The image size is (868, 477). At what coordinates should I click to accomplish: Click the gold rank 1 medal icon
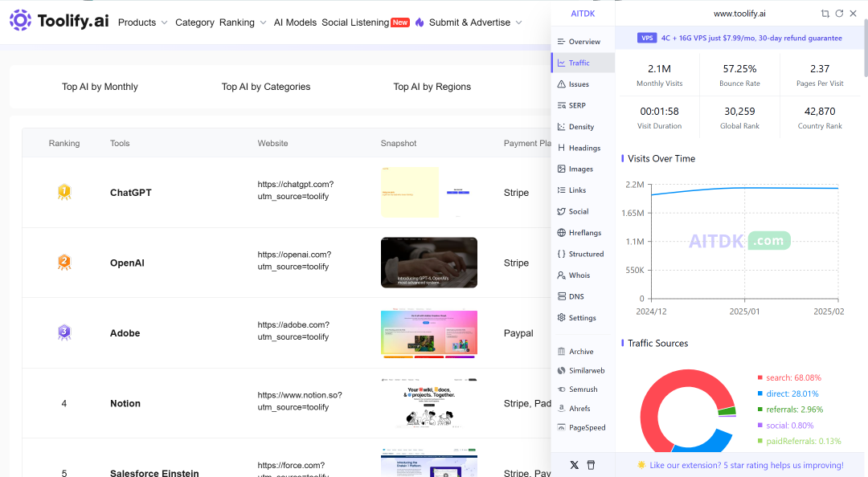tap(64, 192)
